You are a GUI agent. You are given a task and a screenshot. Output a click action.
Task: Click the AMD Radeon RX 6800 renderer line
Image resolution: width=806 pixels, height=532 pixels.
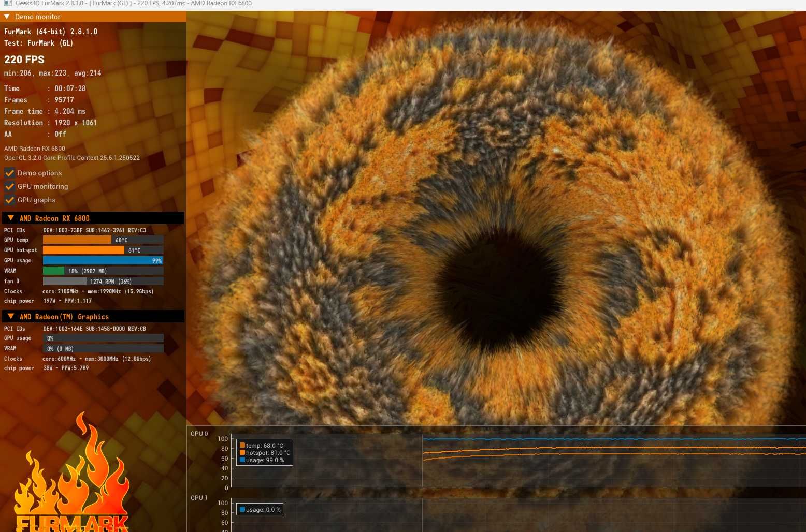(x=35, y=149)
